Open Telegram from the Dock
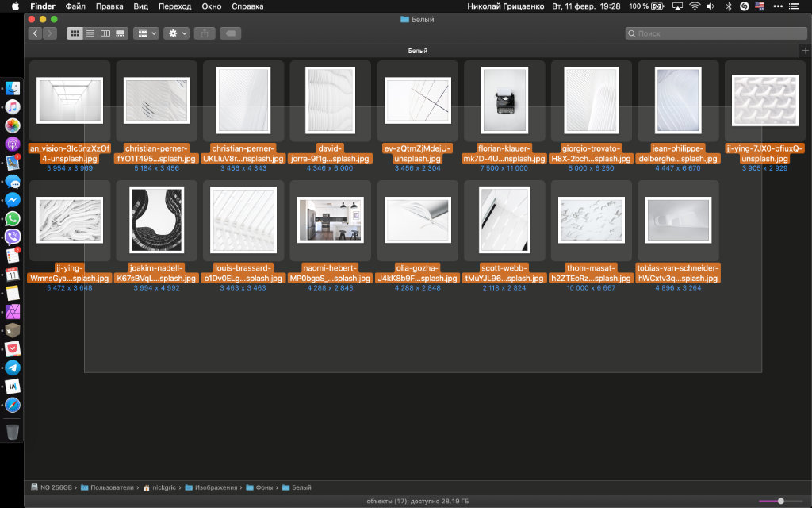812x508 pixels. click(13, 368)
